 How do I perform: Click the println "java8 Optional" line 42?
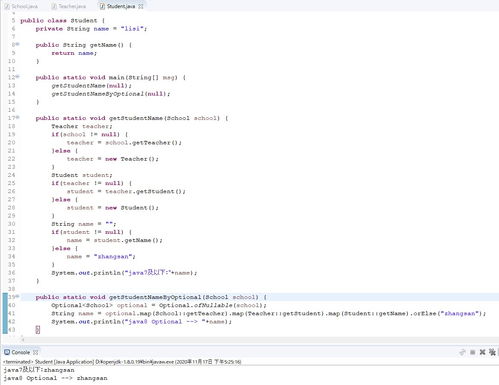(141, 322)
